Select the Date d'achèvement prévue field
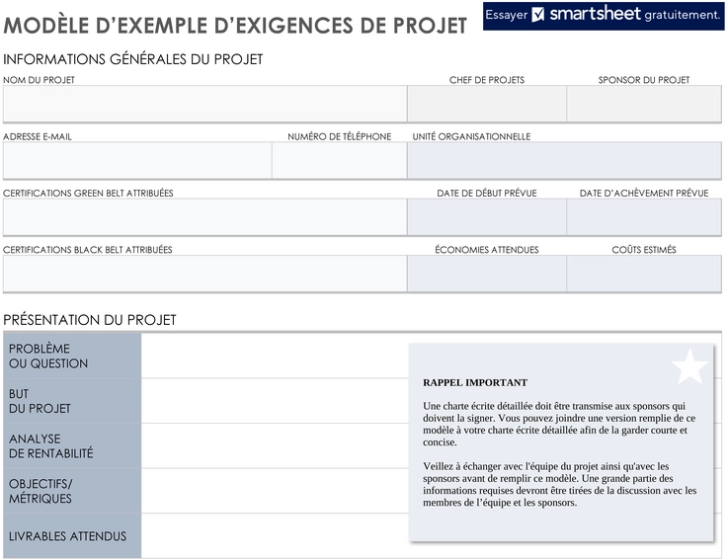Viewport: 728px width, 560px height. (x=644, y=217)
